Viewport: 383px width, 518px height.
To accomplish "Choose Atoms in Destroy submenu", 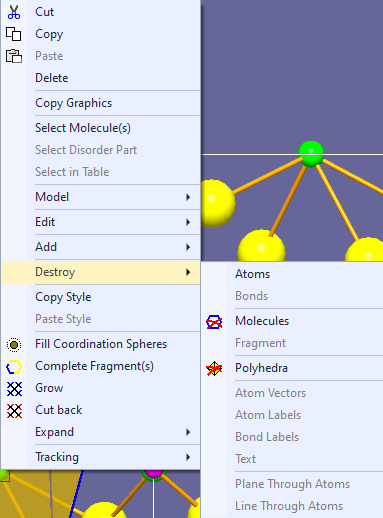I will click(x=292, y=274).
